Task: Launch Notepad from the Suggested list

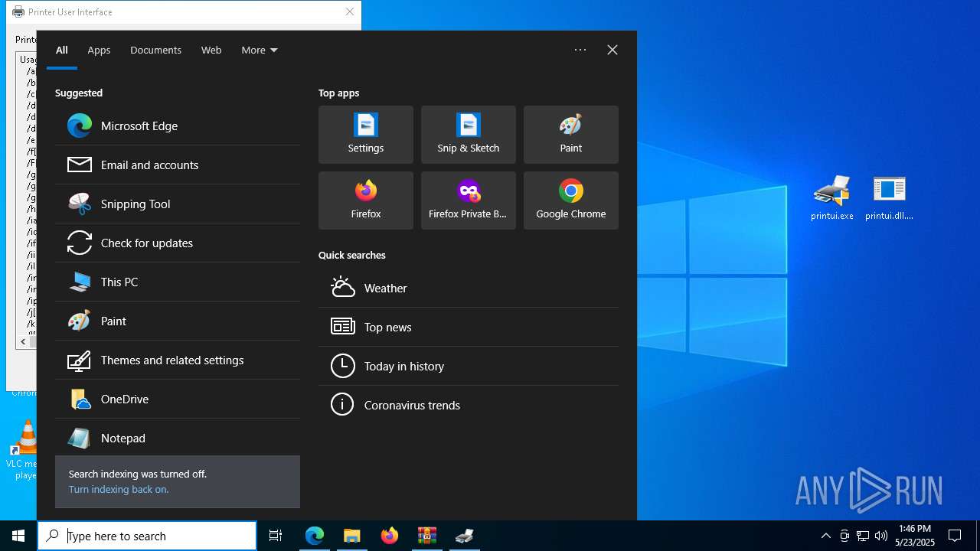Action: click(x=178, y=438)
